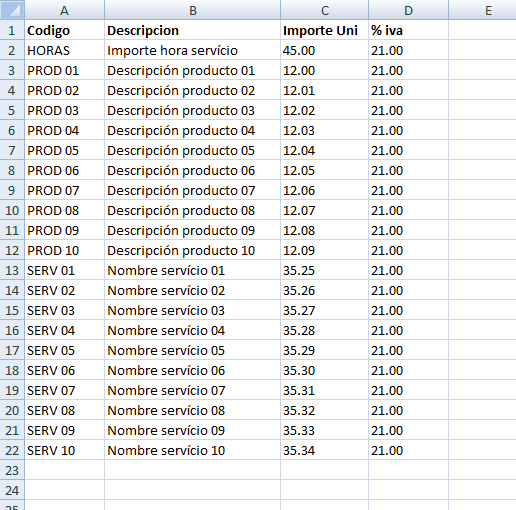Viewport: 516px width, 510px height.
Task: Select column C header
Action: (x=324, y=10)
